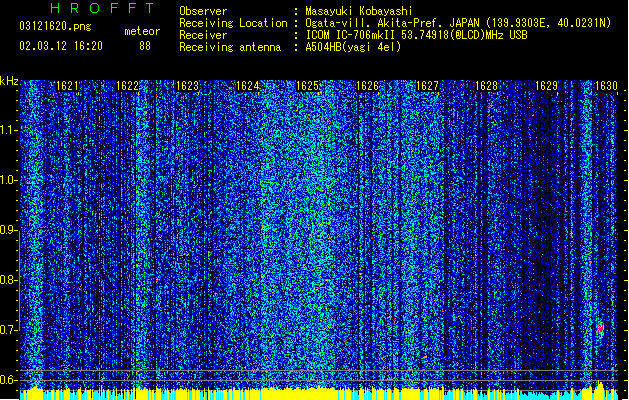Click the 'Receiving Location' label
The image size is (629, 400).
coord(233,23)
